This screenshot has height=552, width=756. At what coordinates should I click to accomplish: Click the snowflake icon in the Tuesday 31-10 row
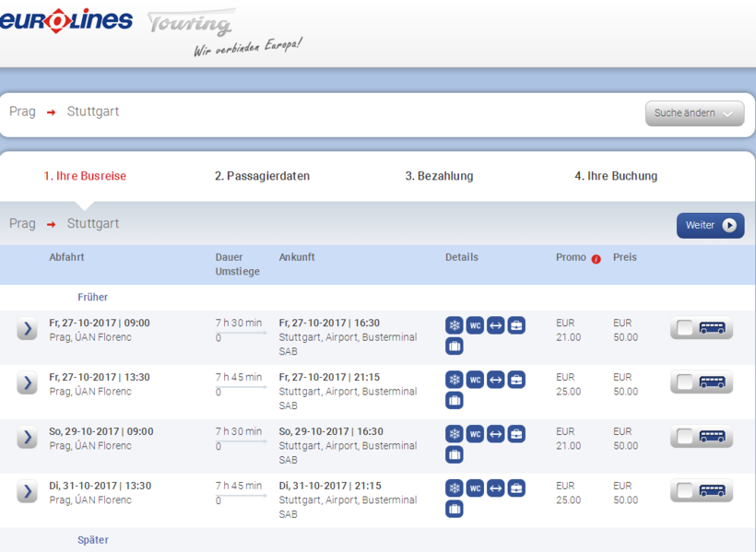pyautogui.click(x=455, y=488)
